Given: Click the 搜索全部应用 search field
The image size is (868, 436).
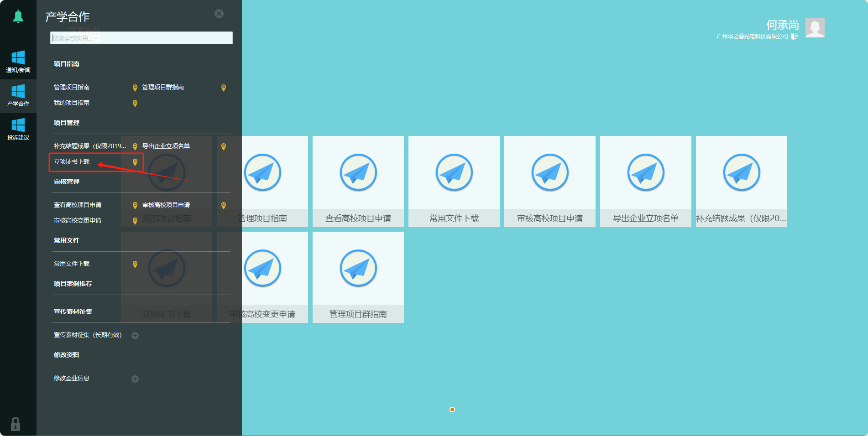Looking at the screenshot, I should click(x=141, y=37).
